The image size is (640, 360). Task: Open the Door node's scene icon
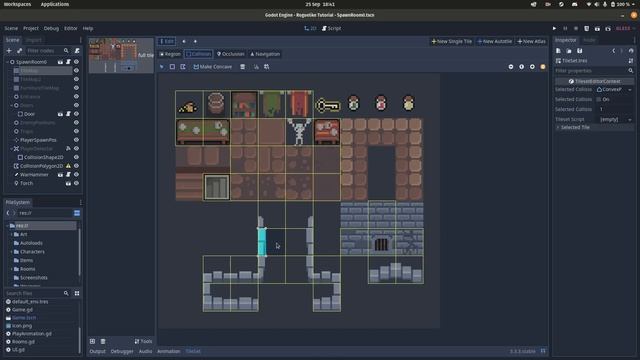click(60, 114)
